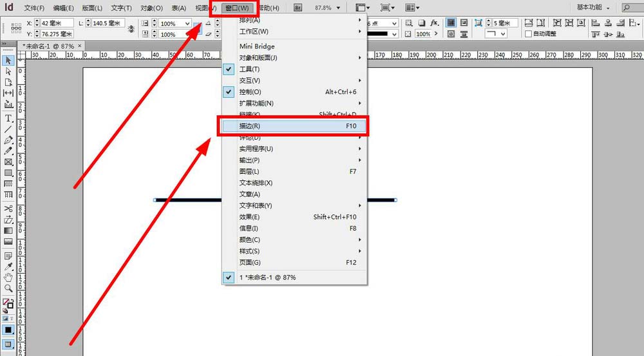
Task: Toggle the checked 工具(T) menu item
Action: point(249,69)
